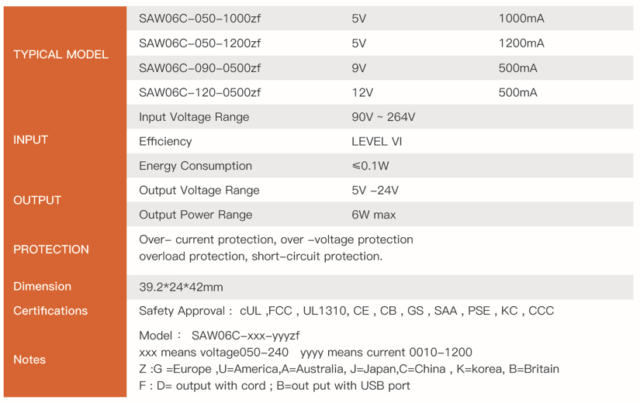Screen dimensions: 640x403
Task: Select the Input Voltage Range label
Action: [x=194, y=117]
